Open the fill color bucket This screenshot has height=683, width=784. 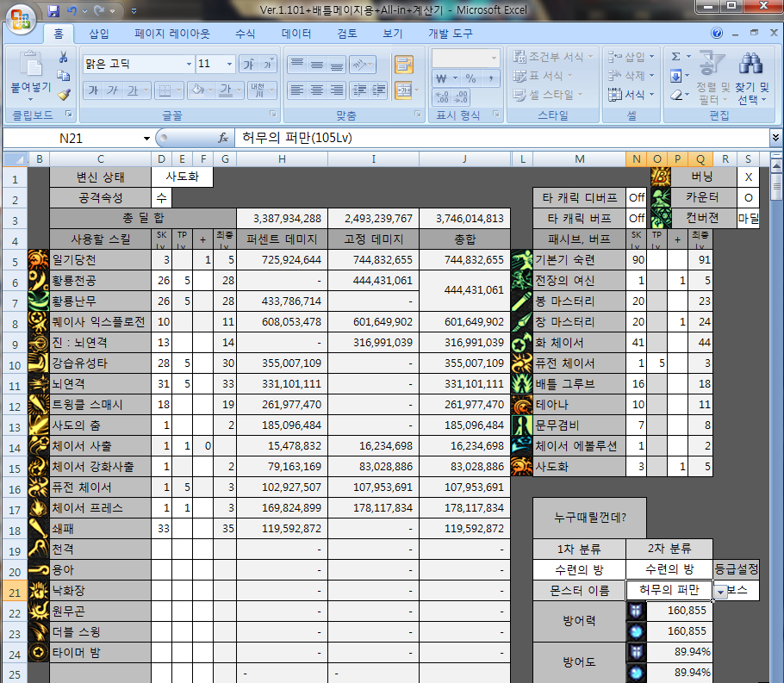click(x=196, y=90)
